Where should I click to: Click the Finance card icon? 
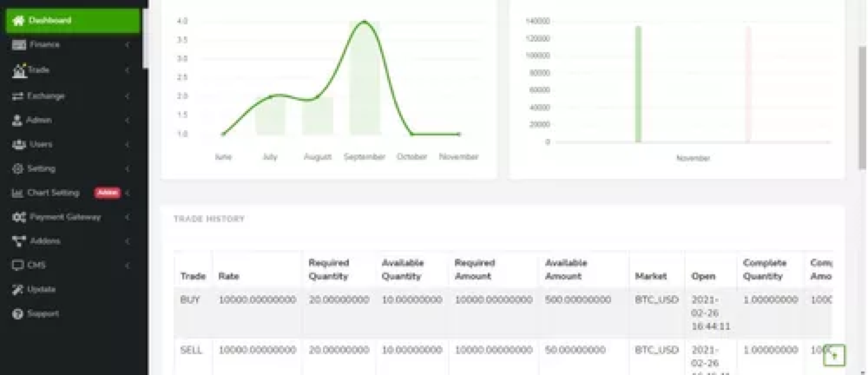(x=19, y=45)
